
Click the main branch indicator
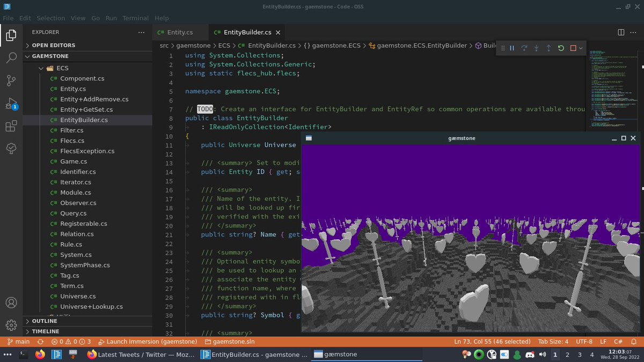click(x=19, y=342)
